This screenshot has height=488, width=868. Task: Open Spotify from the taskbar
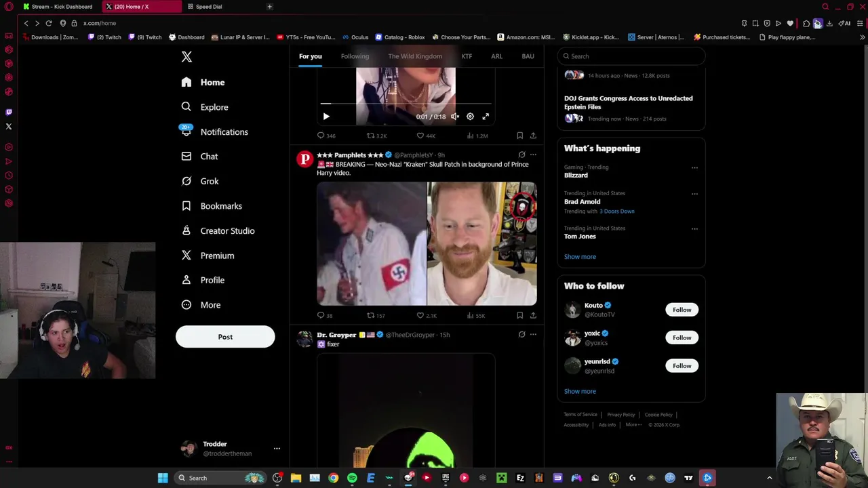click(x=352, y=478)
